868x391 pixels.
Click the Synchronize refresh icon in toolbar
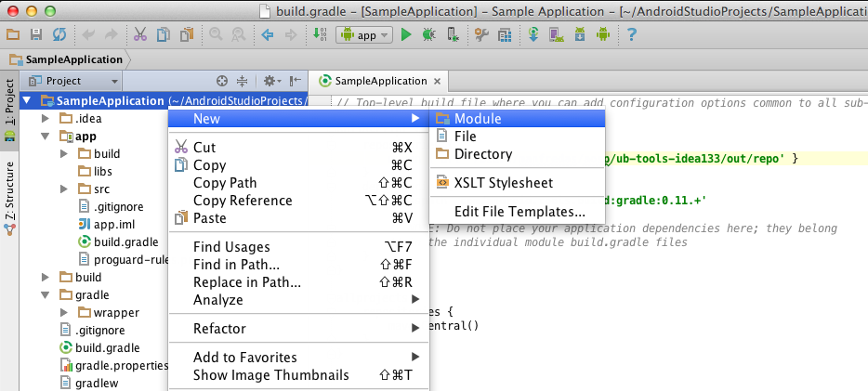(59, 35)
